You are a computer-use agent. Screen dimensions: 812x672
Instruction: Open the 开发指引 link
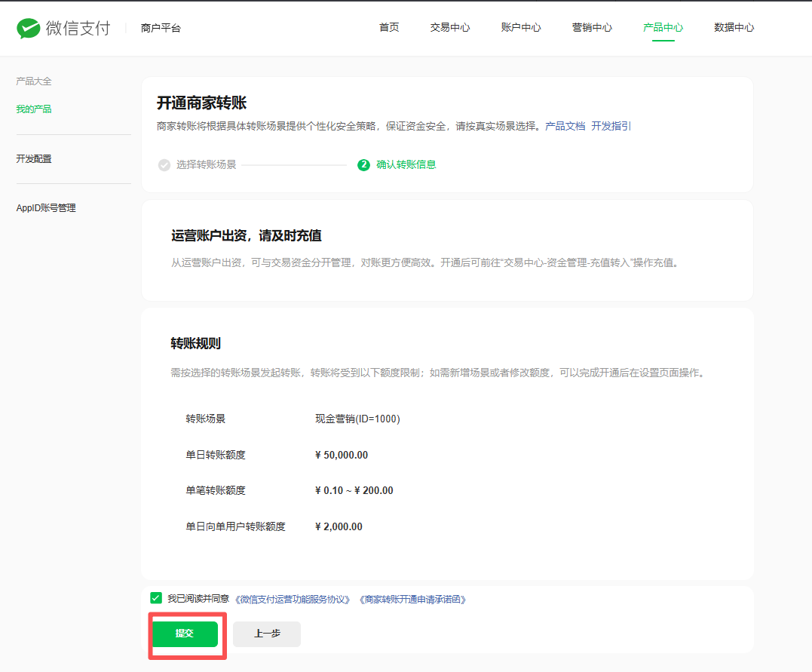(611, 127)
